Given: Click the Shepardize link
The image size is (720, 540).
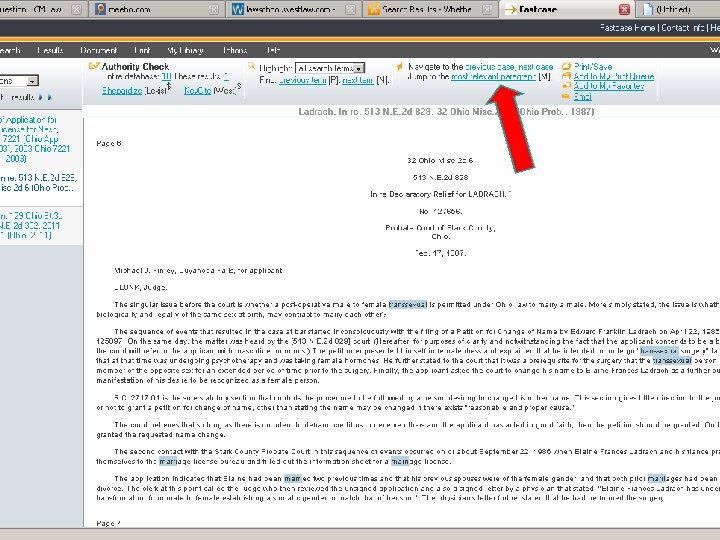Looking at the screenshot, I should (122, 90).
